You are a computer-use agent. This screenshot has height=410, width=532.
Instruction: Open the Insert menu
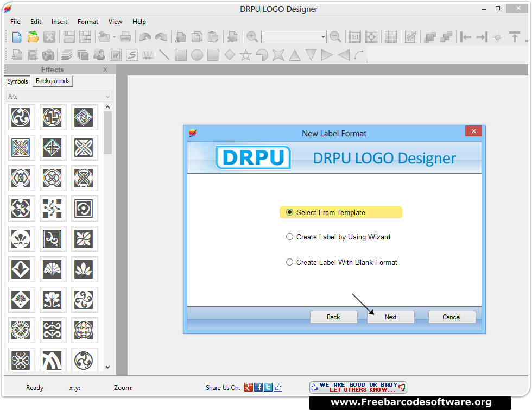(x=59, y=22)
